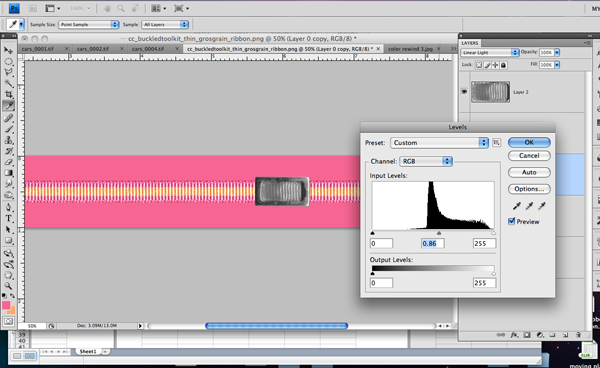Hide Layer 2 with the eye icon
The width and height of the screenshot is (600, 368).
click(464, 92)
